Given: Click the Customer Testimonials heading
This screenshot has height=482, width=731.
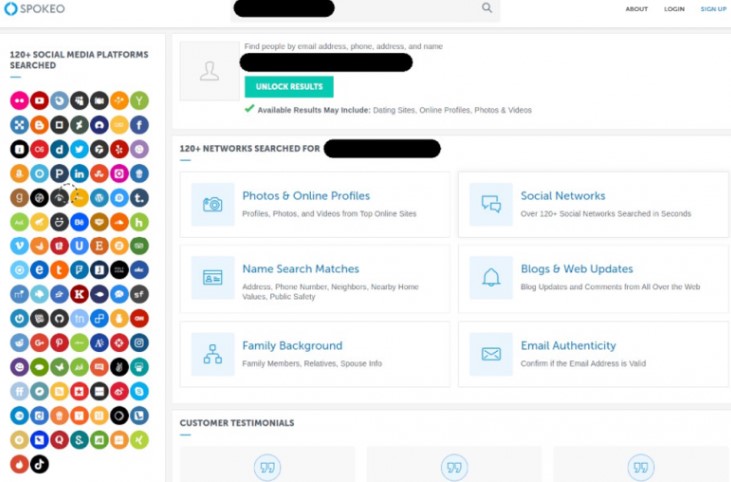Looking at the screenshot, I should click(x=237, y=423).
